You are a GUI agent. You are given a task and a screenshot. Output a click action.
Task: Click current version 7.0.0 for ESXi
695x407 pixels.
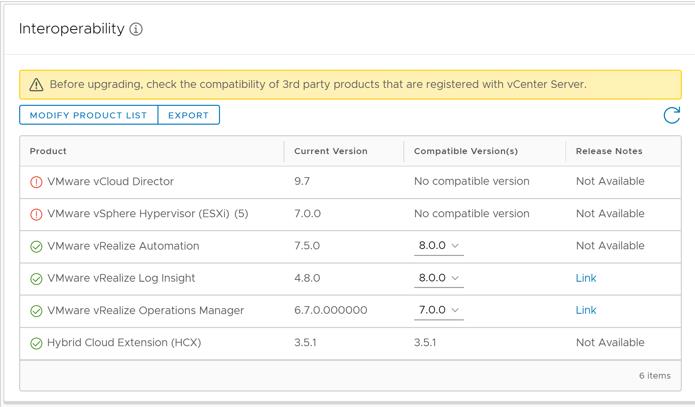[x=307, y=214]
